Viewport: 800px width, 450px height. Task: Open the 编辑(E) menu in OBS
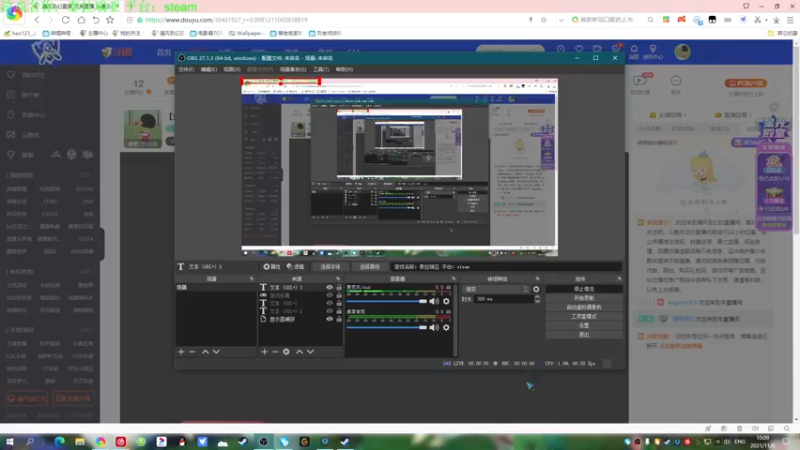click(x=209, y=69)
